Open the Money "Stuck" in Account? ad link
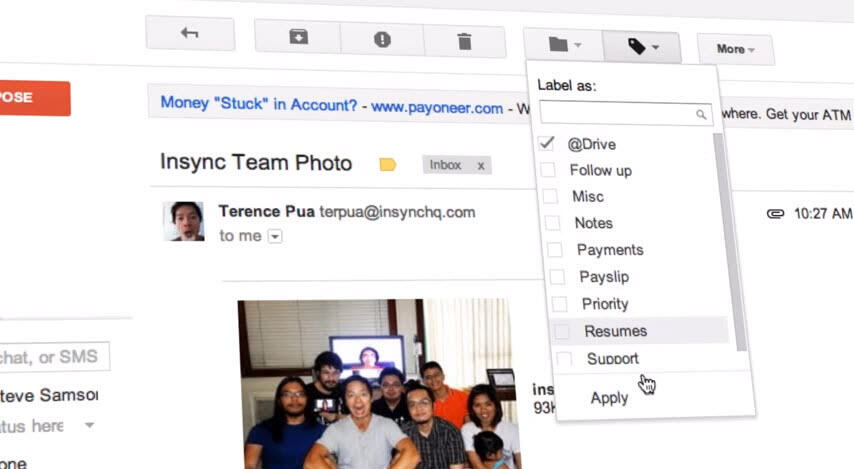854x469 pixels. [x=259, y=103]
